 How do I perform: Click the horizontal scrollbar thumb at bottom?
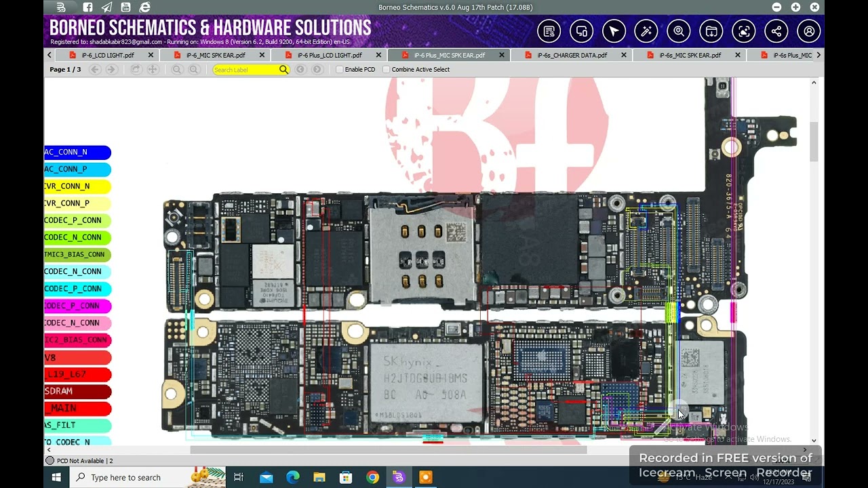coord(389,450)
